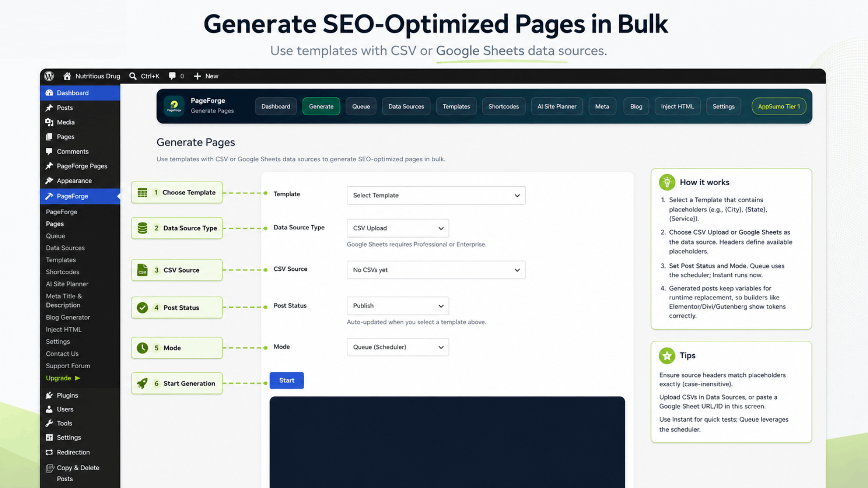Open AI Site Planner in sidebar submenu
Screen dimensions: 868x488
(x=67, y=284)
